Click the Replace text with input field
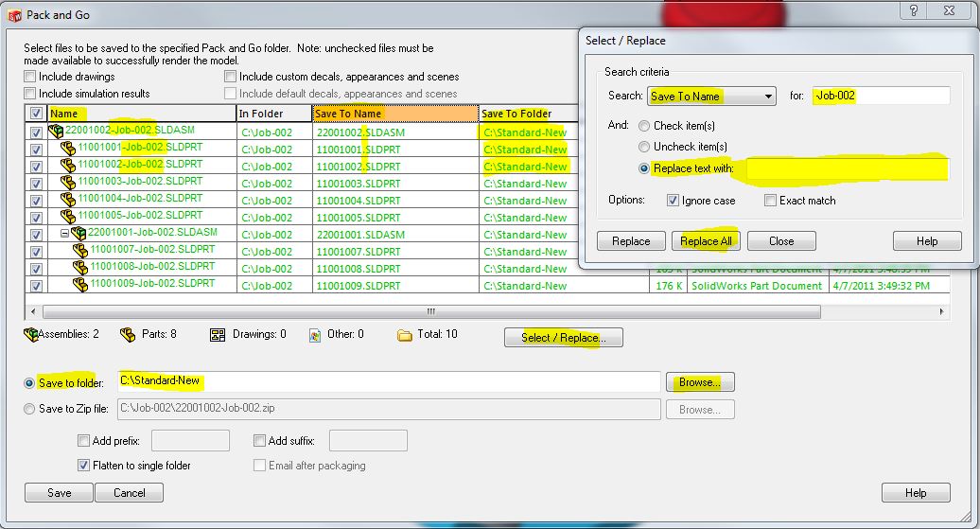This screenshot has width=980, height=529. 847,168
